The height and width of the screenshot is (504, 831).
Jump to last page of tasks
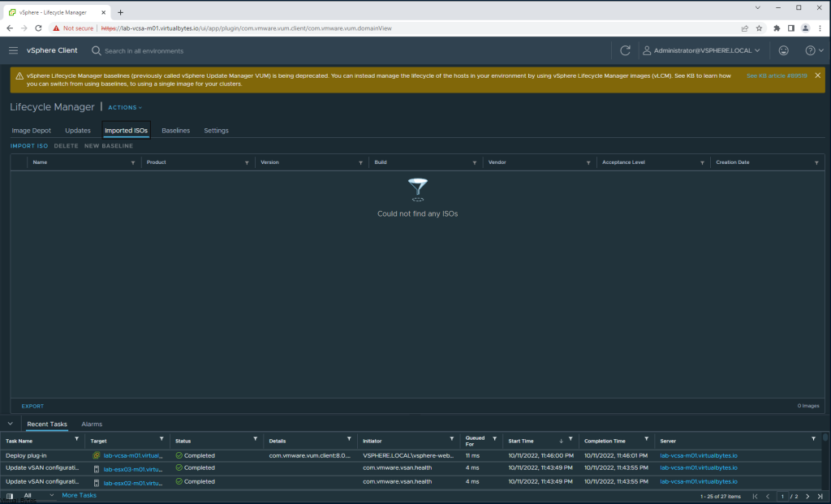pos(820,497)
